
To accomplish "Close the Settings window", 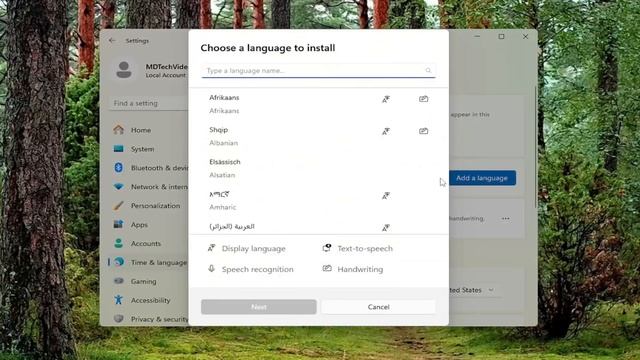I will tap(525, 37).
